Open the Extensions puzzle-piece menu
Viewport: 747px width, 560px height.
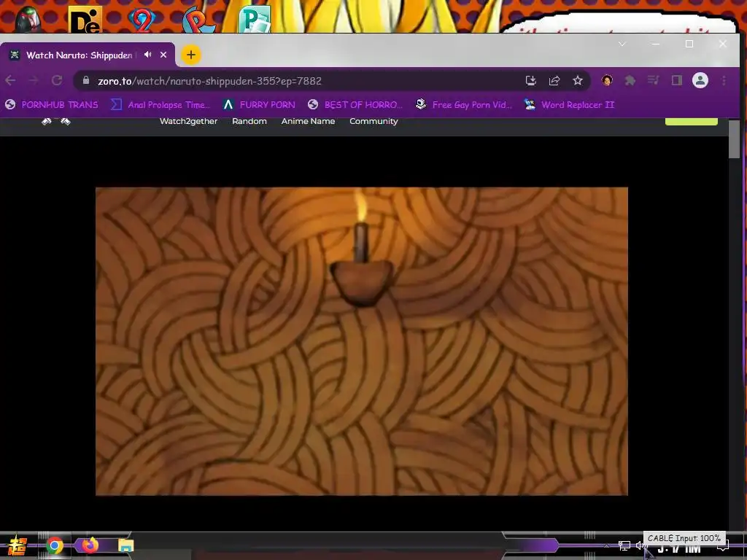coord(630,80)
